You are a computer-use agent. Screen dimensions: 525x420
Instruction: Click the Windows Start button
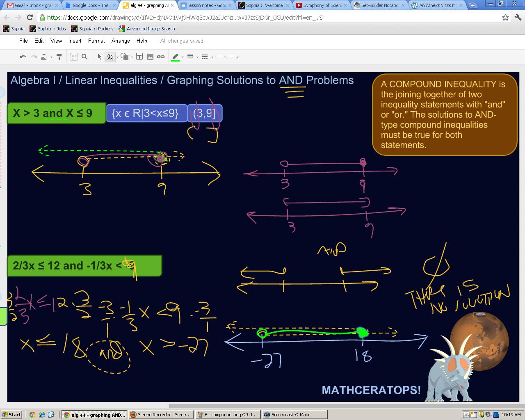(x=11, y=415)
